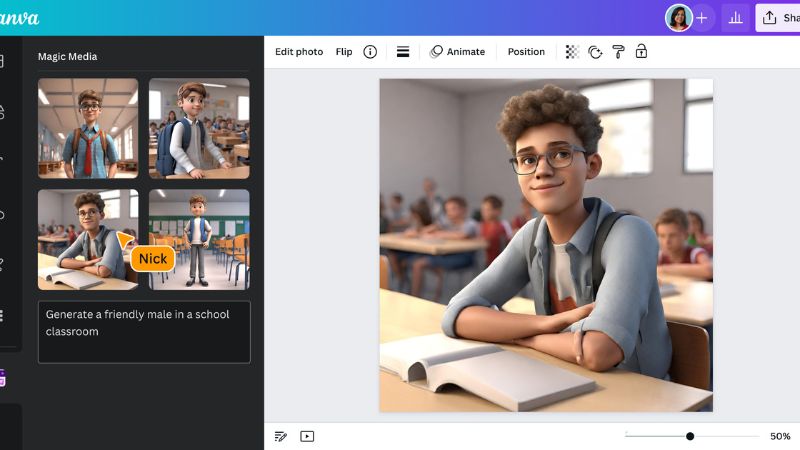The height and width of the screenshot is (450, 800).
Task: Click the circular arrow icon beside transparency
Action: pos(595,52)
